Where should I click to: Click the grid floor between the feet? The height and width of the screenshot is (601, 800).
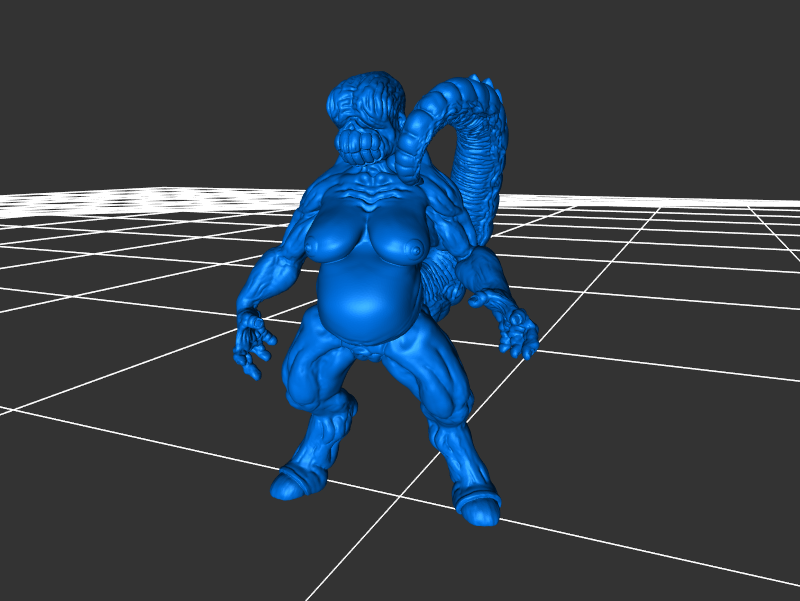click(385, 480)
